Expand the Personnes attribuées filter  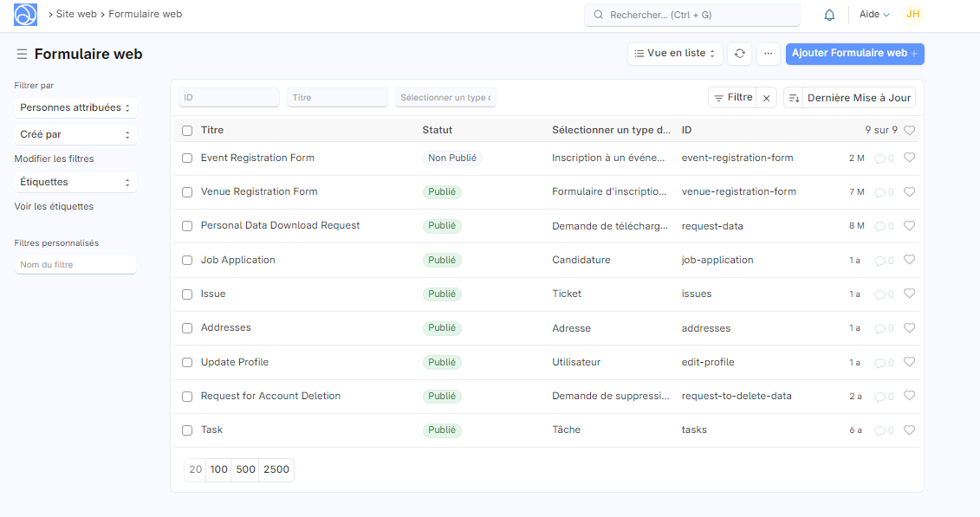[75, 108]
